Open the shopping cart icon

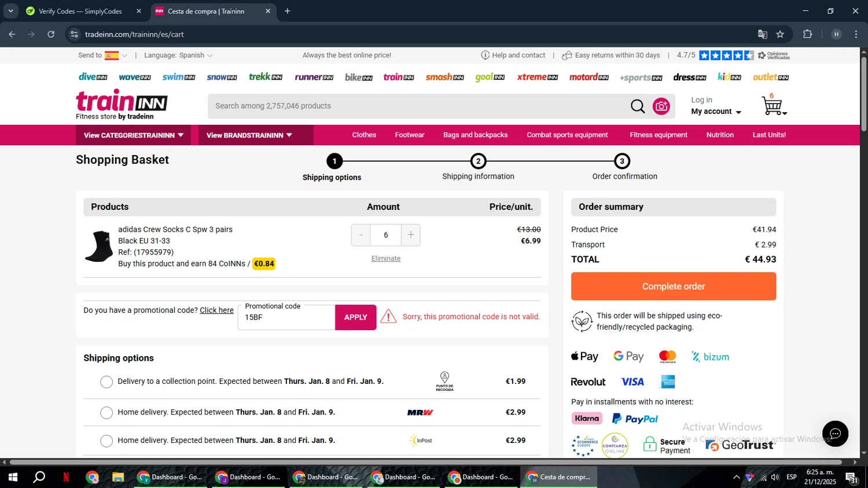tap(774, 106)
